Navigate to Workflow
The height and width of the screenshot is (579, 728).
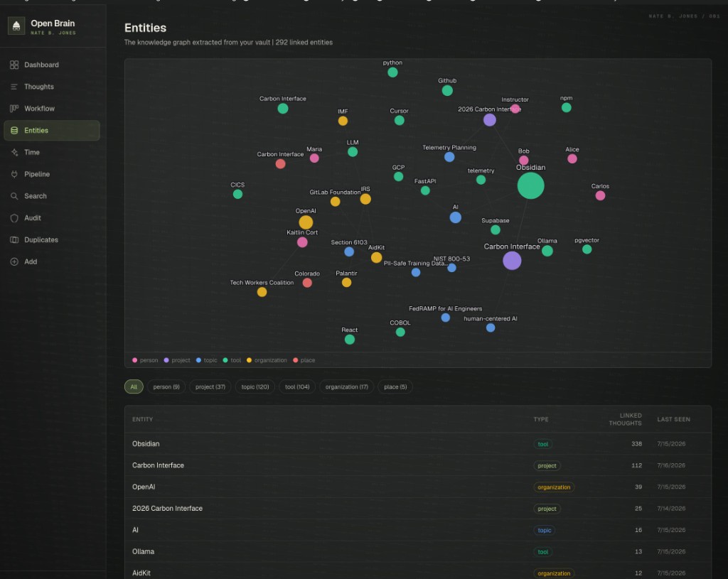(51, 109)
